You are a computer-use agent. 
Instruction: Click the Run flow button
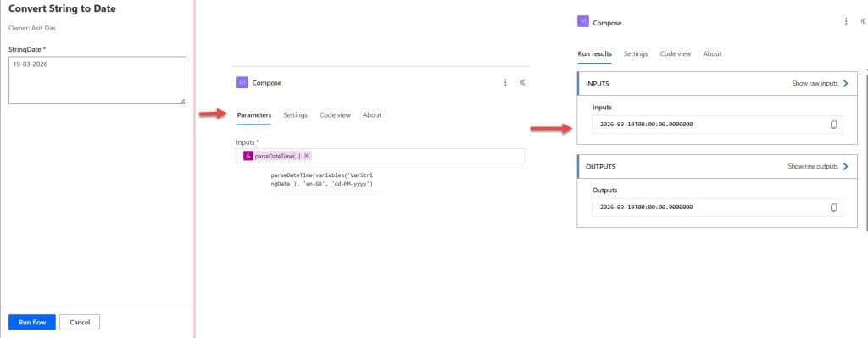[x=32, y=322]
